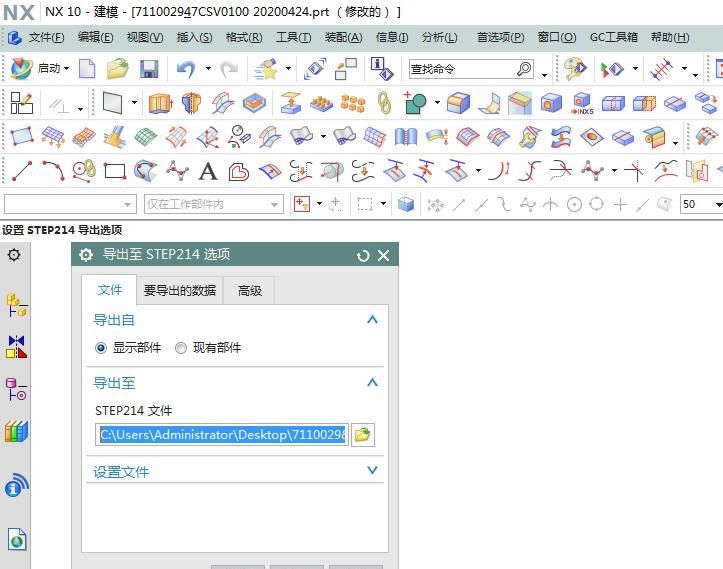The image size is (723, 569).
Task: Open the Assemblies menu
Action: click(344, 37)
